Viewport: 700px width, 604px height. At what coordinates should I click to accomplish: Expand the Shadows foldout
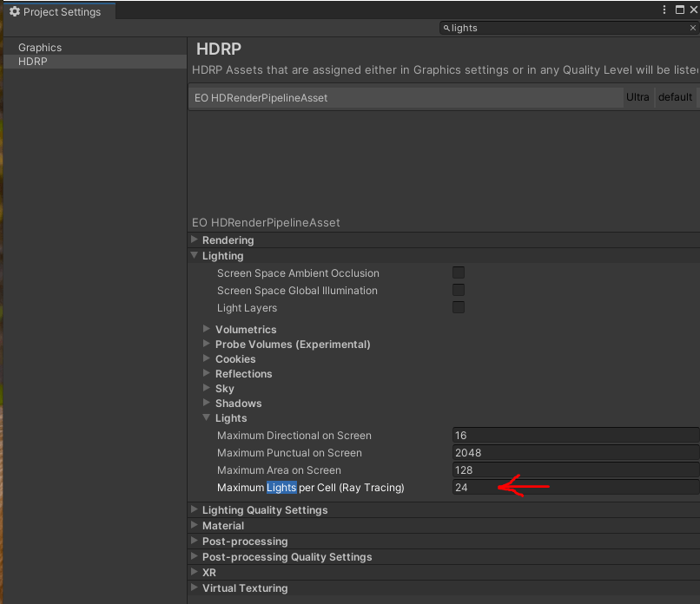click(x=207, y=404)
